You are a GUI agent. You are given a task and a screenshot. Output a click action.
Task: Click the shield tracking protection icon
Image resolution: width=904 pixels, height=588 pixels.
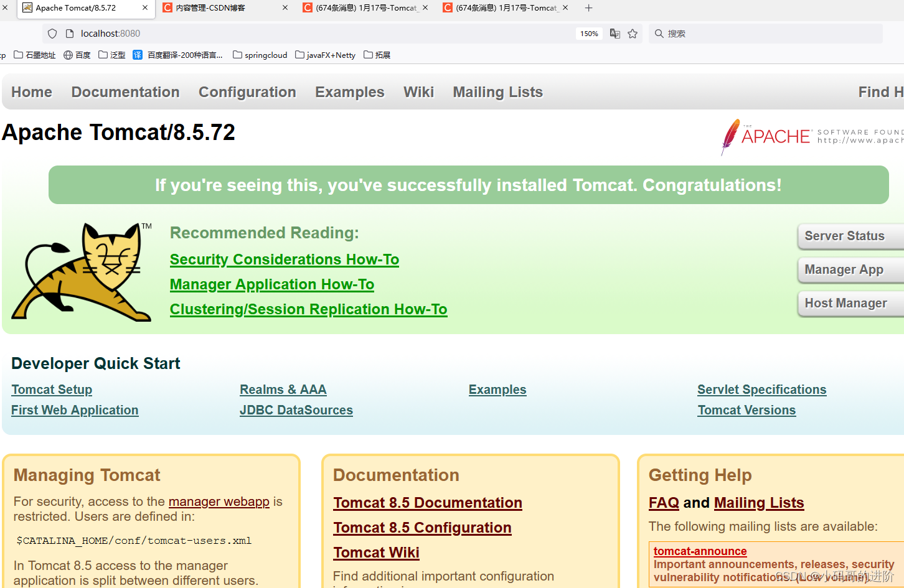52,34
